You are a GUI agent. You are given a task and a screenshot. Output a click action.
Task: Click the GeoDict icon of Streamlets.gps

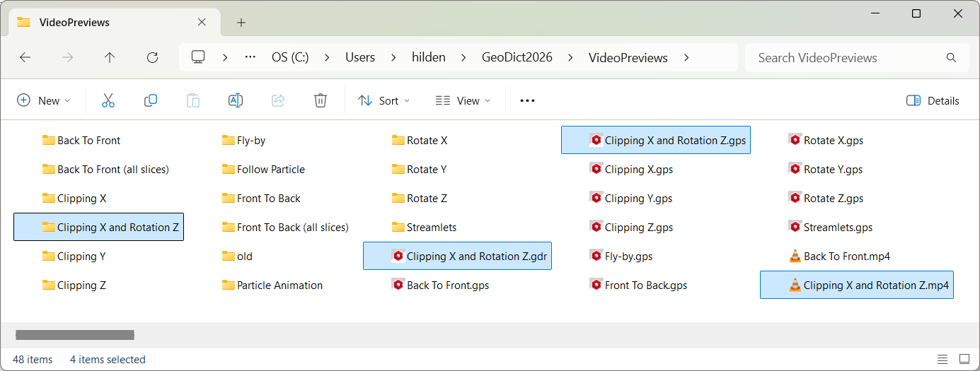[795, 227]
